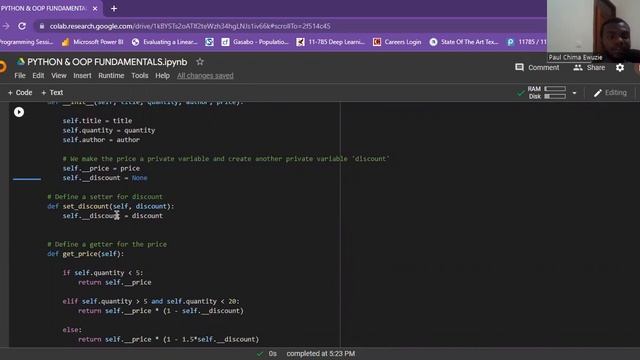Image resolution: width=640 pixels, height=360 pixels.
Task: Close the PYTHON & OOP FUNDAMENTALS tab
Action: [95, 8]
